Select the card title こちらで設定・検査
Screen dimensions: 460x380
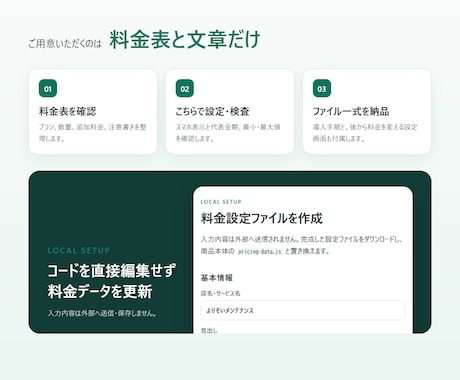(x=213, y=111)
